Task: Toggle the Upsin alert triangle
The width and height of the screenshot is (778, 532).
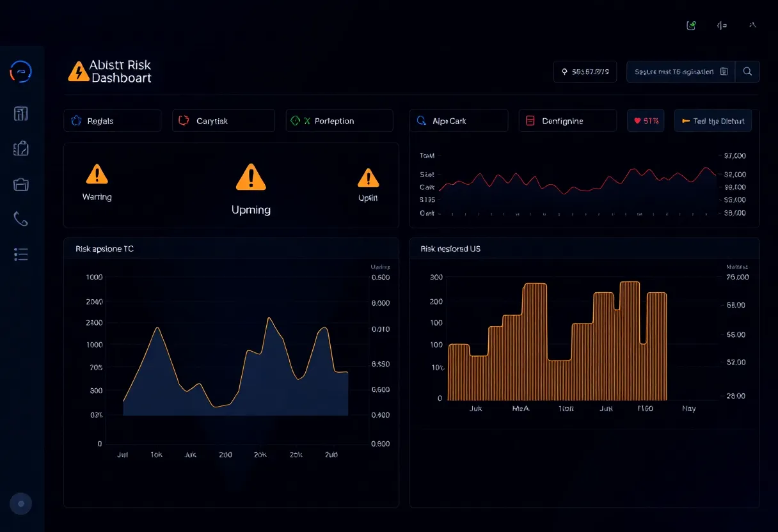Action: (368, 178)
